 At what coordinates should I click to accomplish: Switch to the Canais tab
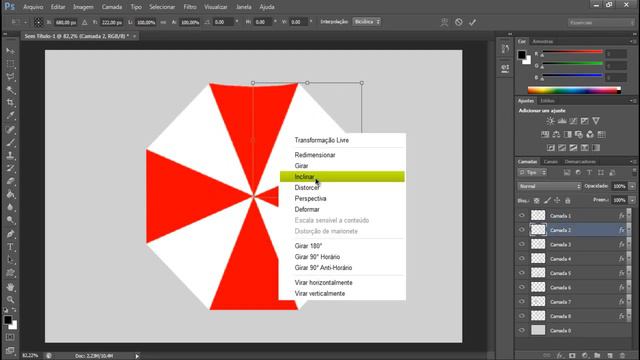pyautogui.click(x=550, y=162)
